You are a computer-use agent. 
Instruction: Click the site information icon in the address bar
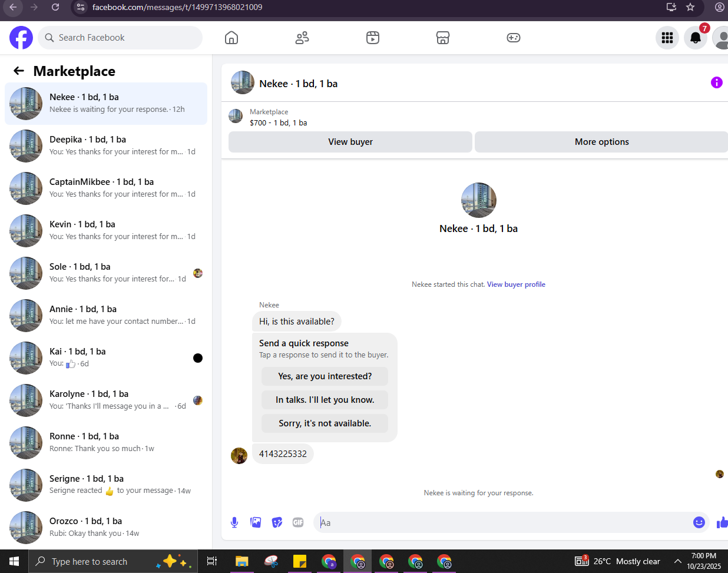coord(81,7)
